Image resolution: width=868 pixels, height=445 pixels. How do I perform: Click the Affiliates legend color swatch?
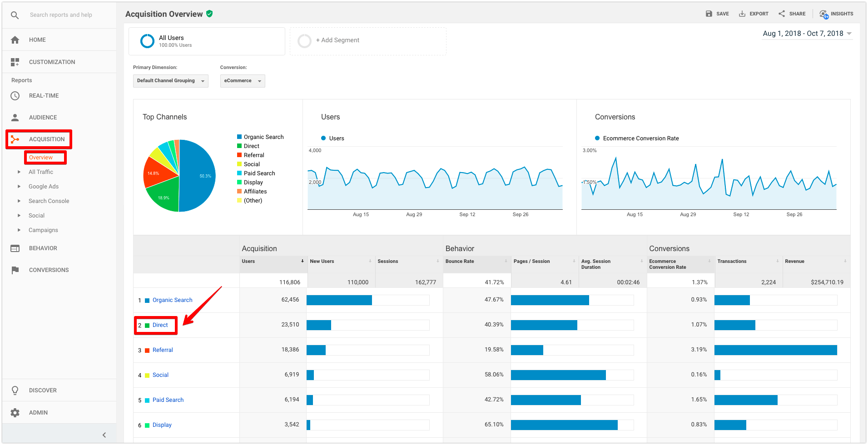click(239, 192)
